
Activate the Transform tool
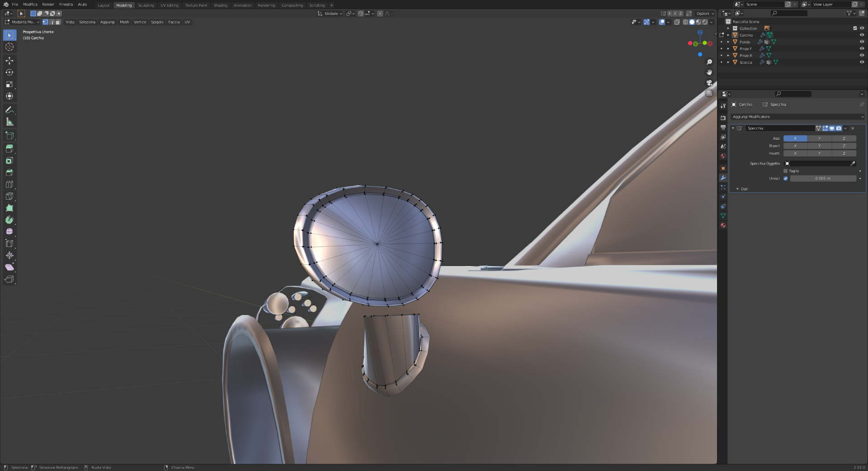click(9, 96)
